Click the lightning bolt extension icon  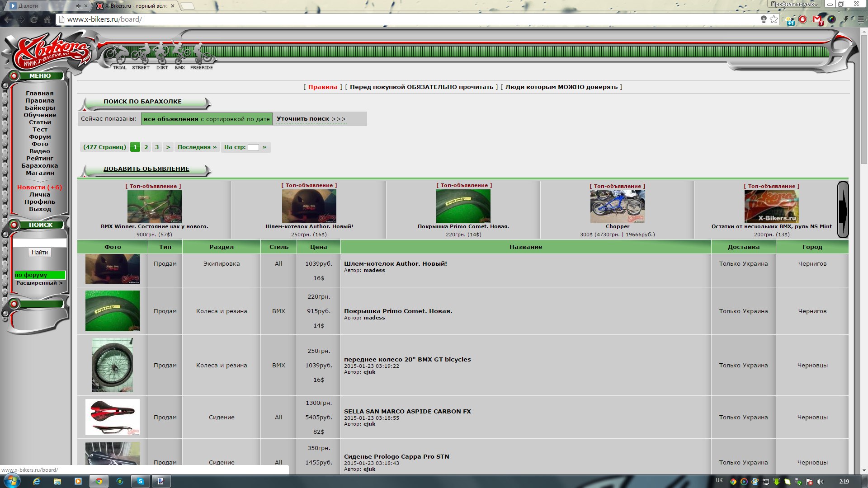pos(846,19)
